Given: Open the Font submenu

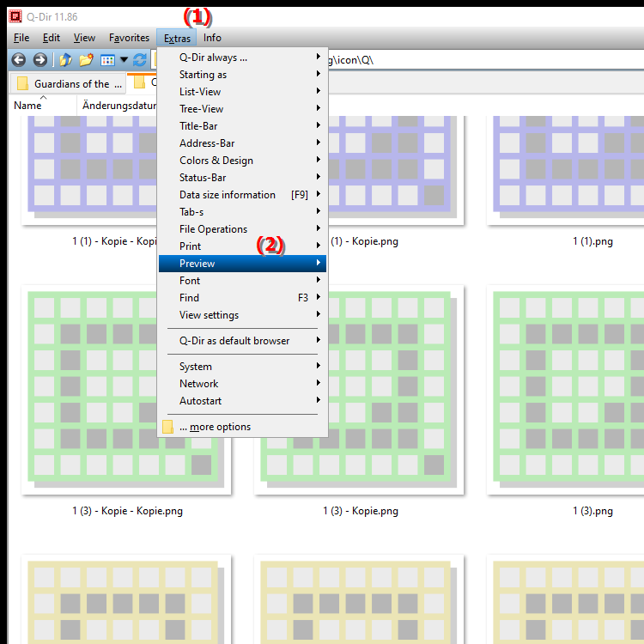Looking at the screenshot, I should 242,281.
